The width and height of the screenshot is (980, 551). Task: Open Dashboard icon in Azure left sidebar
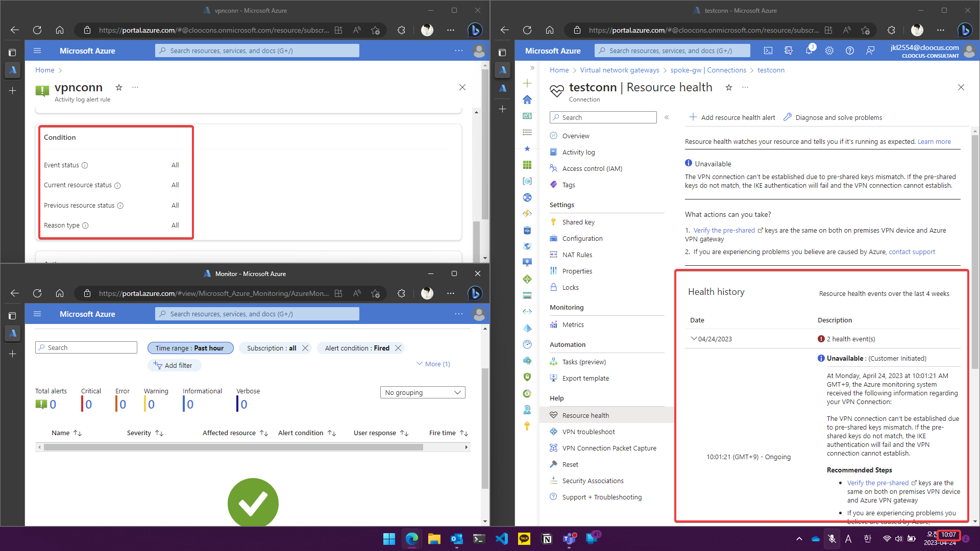click(x=527, y=116)
